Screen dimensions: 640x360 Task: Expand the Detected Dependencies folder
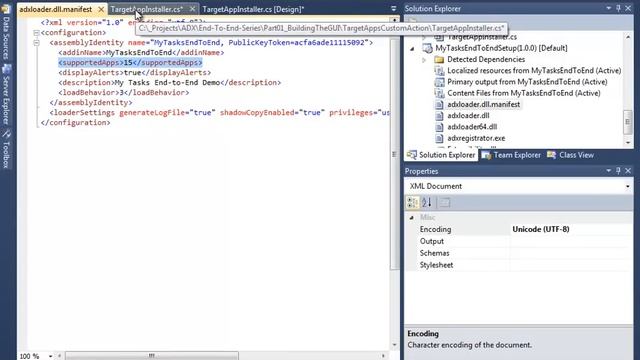(x=424, y=60)
